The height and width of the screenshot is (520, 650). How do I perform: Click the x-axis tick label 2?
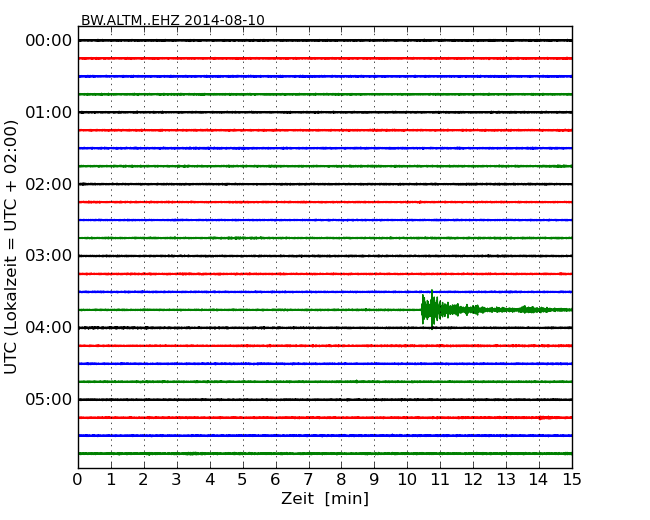pos(143,479)
